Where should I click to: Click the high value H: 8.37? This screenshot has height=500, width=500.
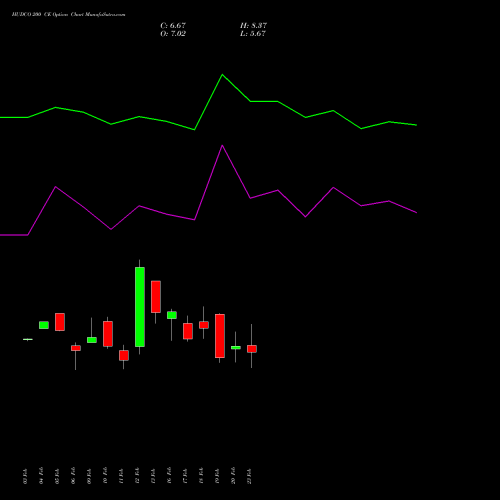coord(253,25)
